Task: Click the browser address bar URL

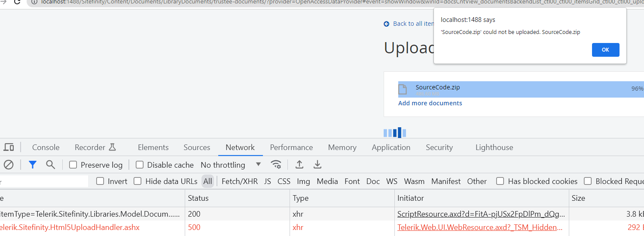Action: point(342,2)
